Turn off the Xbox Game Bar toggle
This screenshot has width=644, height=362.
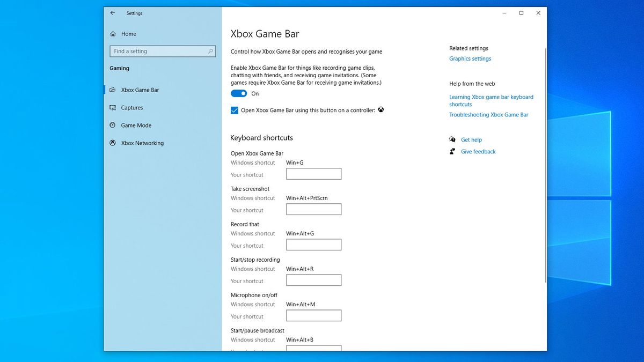click(x=238, y=93)
